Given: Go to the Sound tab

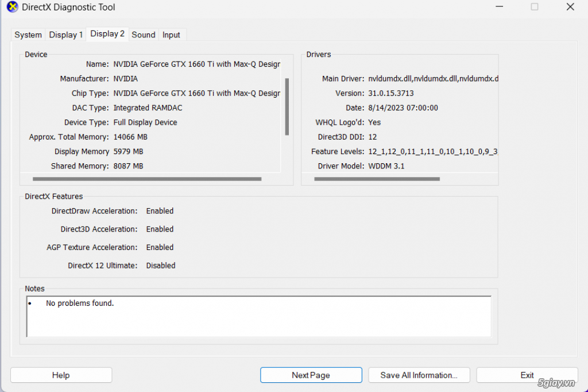Looking at the screenshot, I should coord(143,35).
